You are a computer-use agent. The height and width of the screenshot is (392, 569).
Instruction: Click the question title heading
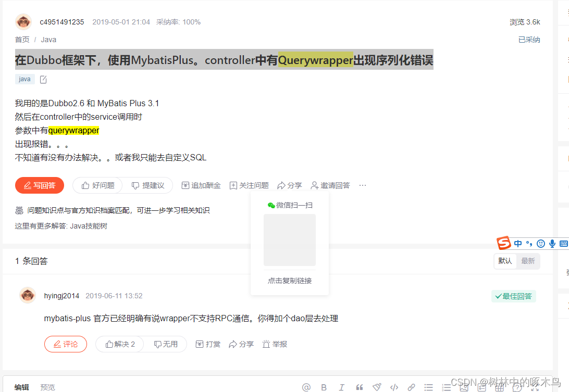point(224,60)
